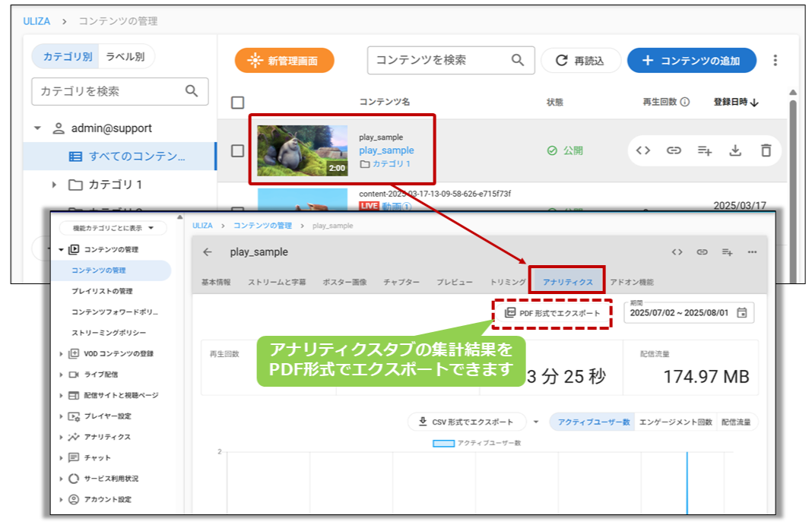Add play_sample to playlist icon in list row
812x525 pixels.
pos(704,150)
